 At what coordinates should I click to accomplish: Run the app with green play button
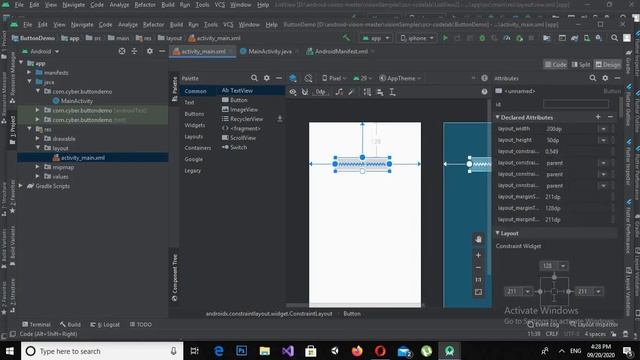pos(445,38)
